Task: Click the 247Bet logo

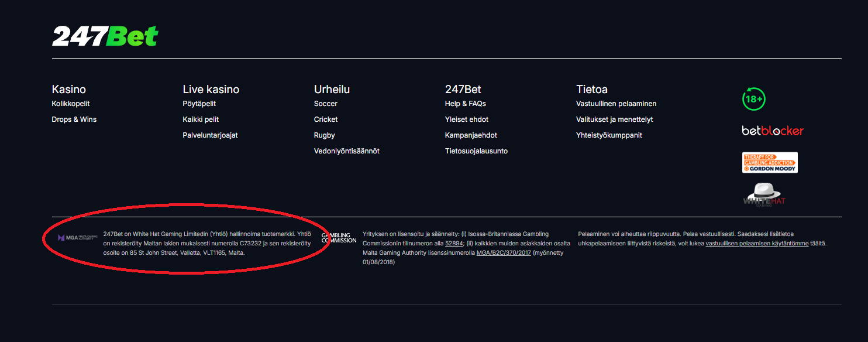Action: (x=105, y=36)
